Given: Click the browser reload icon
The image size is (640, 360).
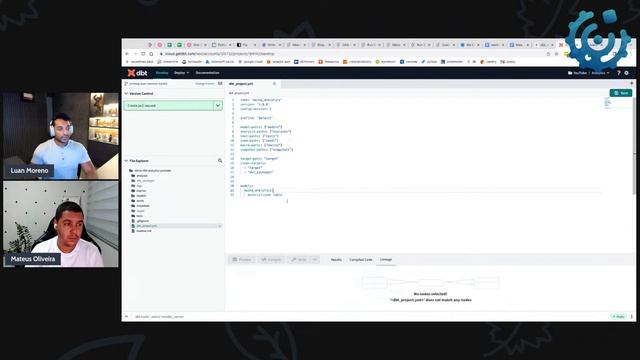Looking at the screenshot, I should (143, 54).
